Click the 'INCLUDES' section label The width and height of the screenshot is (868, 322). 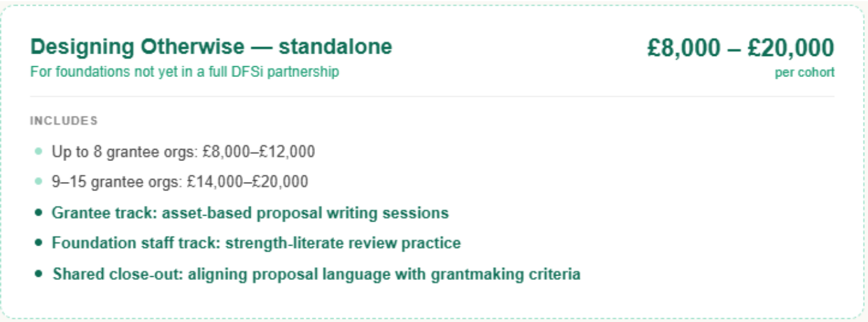[64, 121]
